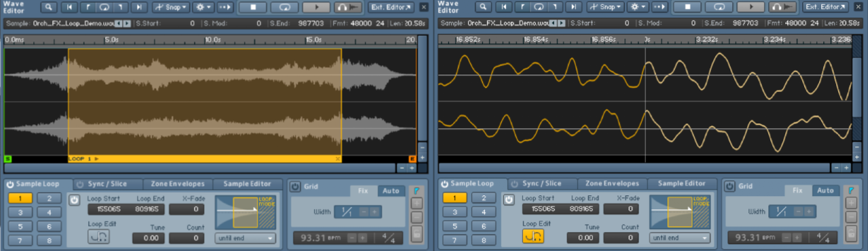Jump to loop end in left Wave Editor
The image size is (868, 251).
click(121, 7)
